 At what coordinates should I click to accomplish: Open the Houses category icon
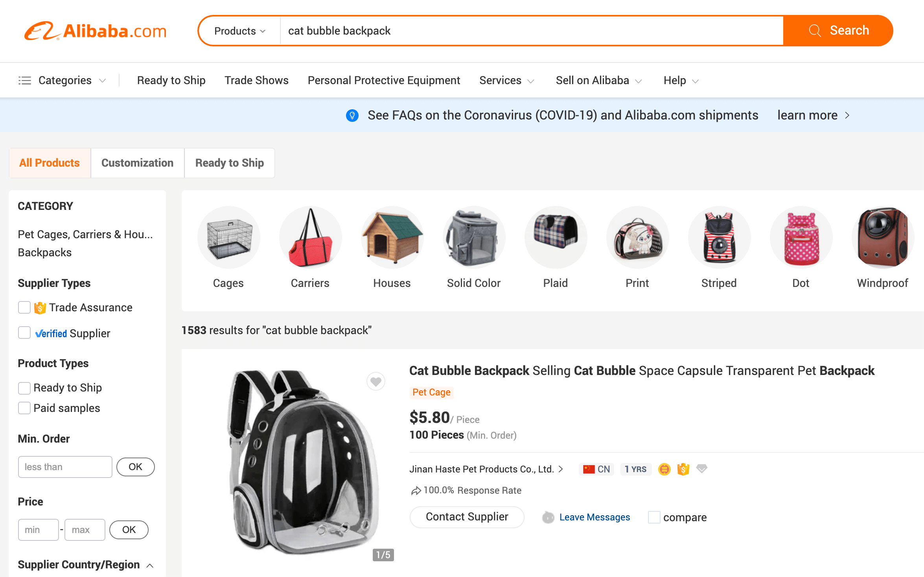392,237
